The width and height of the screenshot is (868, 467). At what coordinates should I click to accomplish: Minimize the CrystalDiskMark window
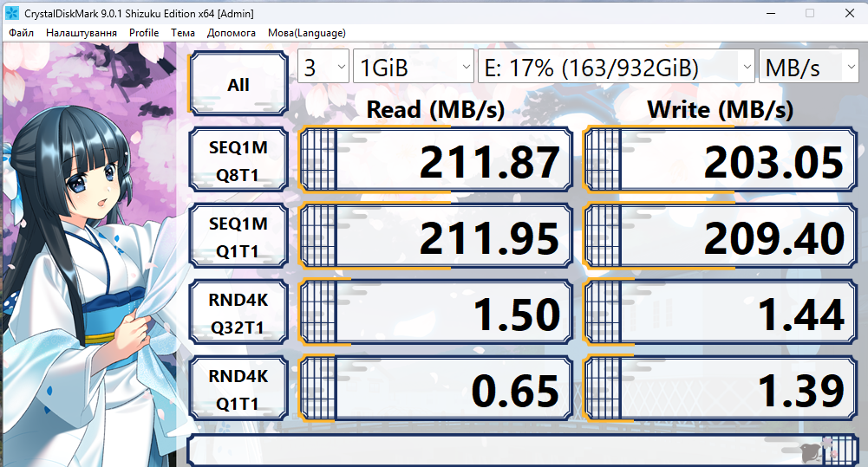pyautogui.click(x=771, y=13)
